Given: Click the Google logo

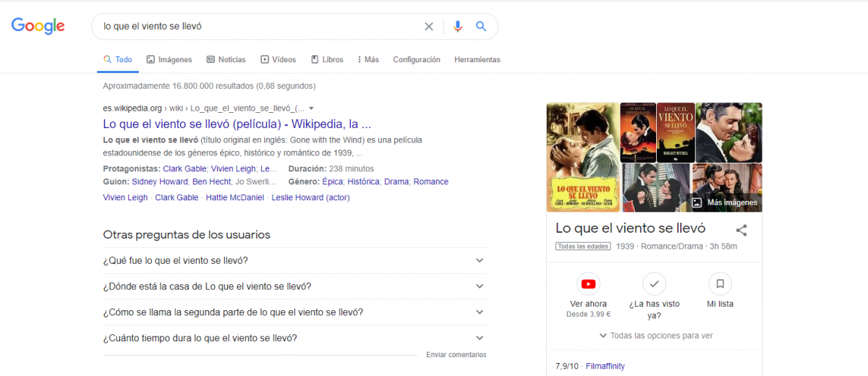Looking at the screenshot, I should point(38,26).
